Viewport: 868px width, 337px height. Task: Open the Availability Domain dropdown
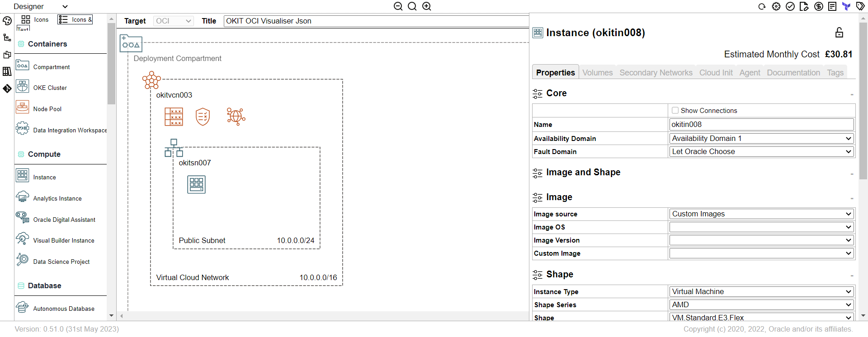(762, 138)
